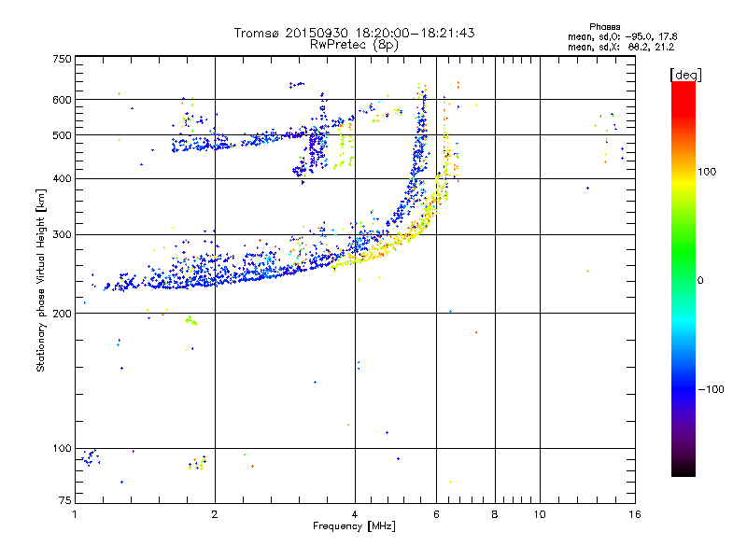Viewport: 747px width, 560px height.
Task: Click the colorbar tick label '100'
Action: [707, 172]
